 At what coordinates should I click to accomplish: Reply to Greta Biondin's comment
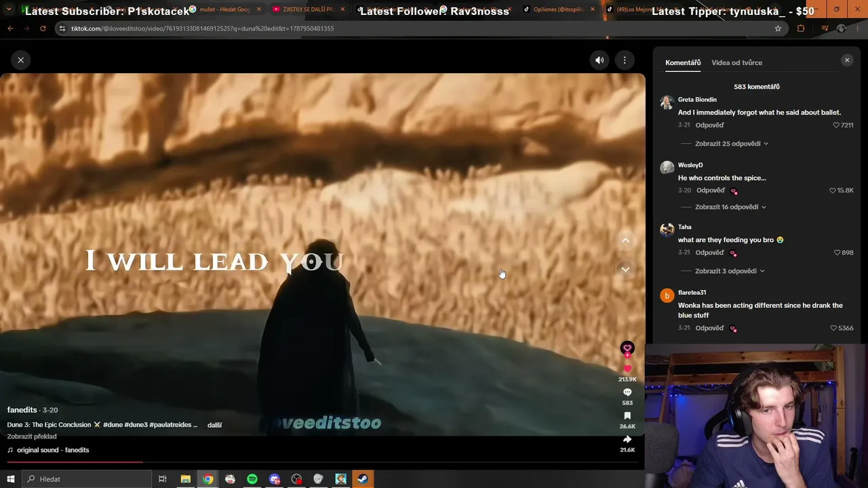pos(710,125)
